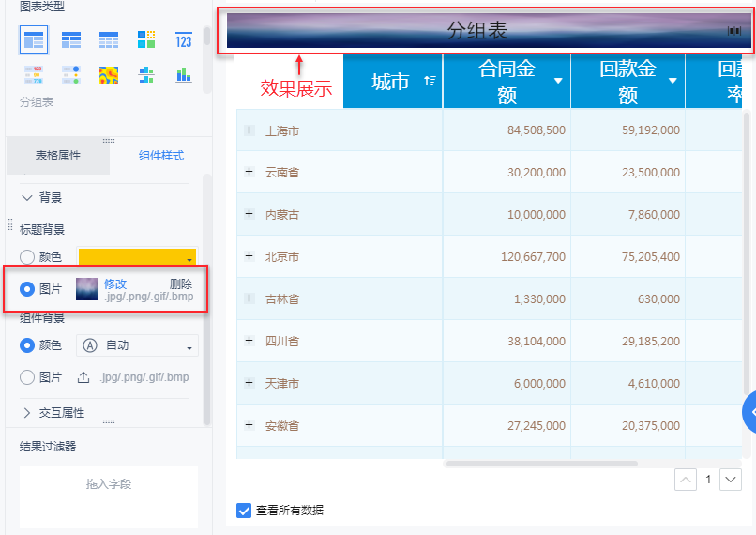The height and width of the screenshot is (535, 756).
Task: Select 颜色 radio under 组件背景
Action: (x=27, y=345)
